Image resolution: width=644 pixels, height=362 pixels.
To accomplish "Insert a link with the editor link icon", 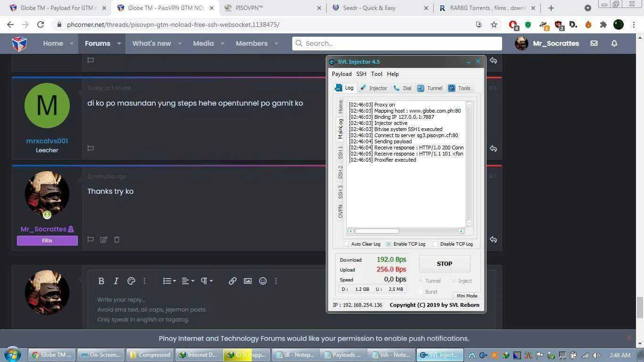I will [232, 281].
